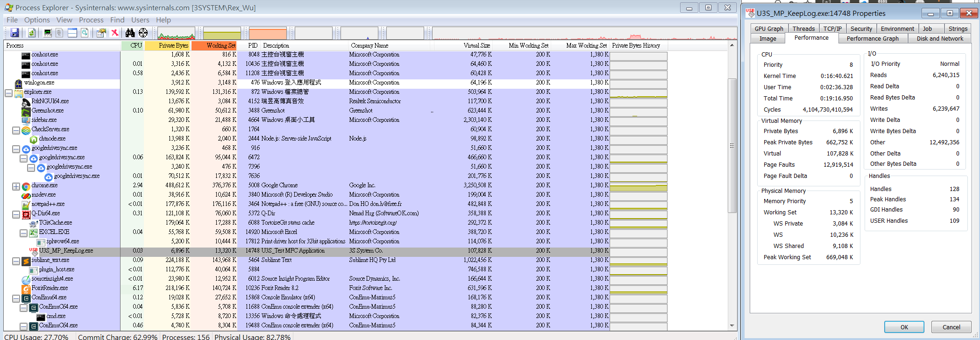Click the process list scroll up arrow

[732, 45]
